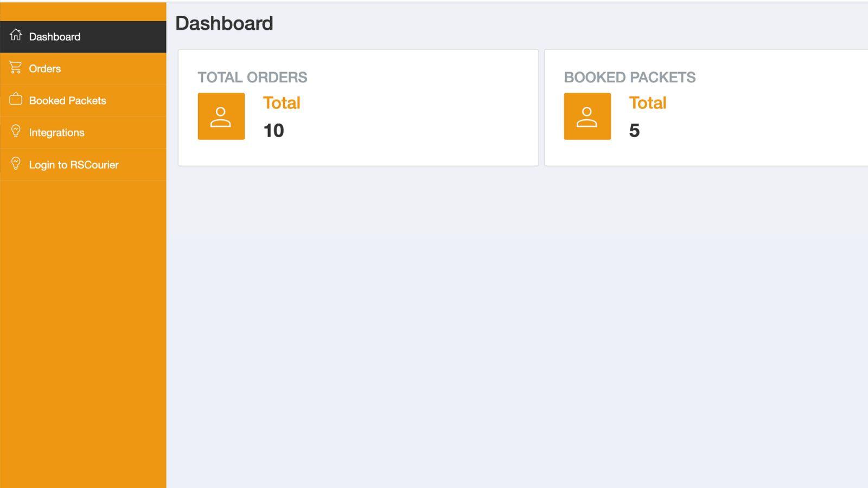
Task: Navigate to Booked Packets in the sidebar
Action: pyautogui.click(x=68, y=100)
